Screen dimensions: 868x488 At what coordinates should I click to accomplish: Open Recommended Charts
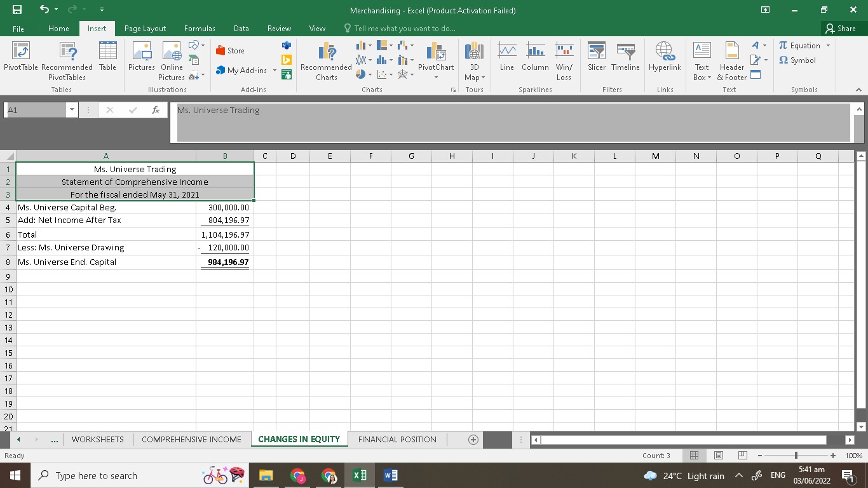pyautogui.click(x=326, y=62)
